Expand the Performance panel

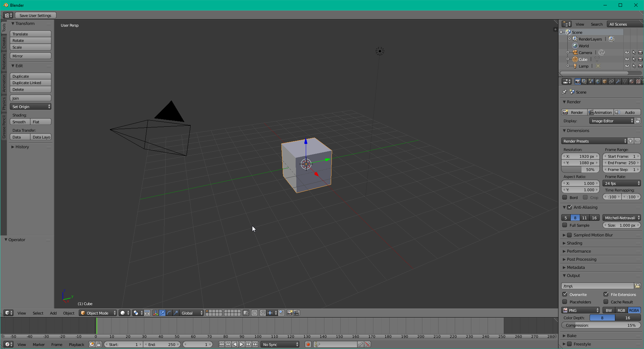[579, 251]
